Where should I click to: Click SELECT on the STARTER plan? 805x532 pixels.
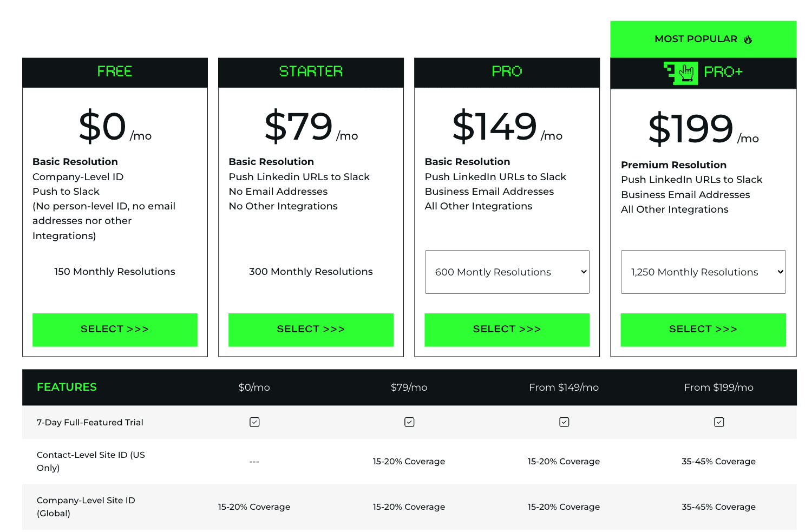(x=311, y=329)
